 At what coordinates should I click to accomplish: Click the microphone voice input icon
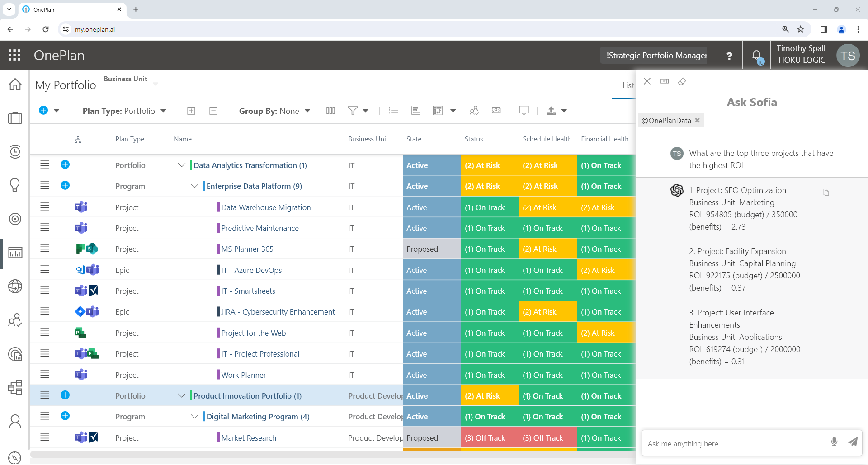[x=835, y=442]
